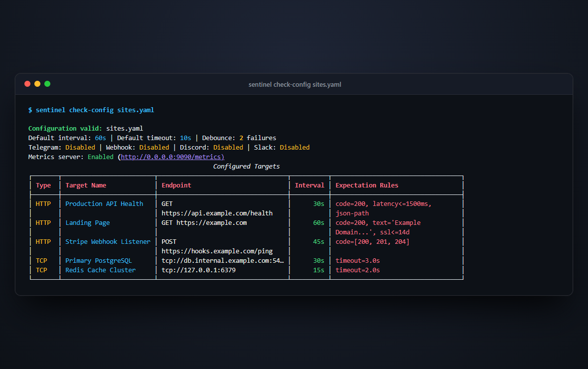Select 'Stripe Webhook Listener' target name

point(108,242)
